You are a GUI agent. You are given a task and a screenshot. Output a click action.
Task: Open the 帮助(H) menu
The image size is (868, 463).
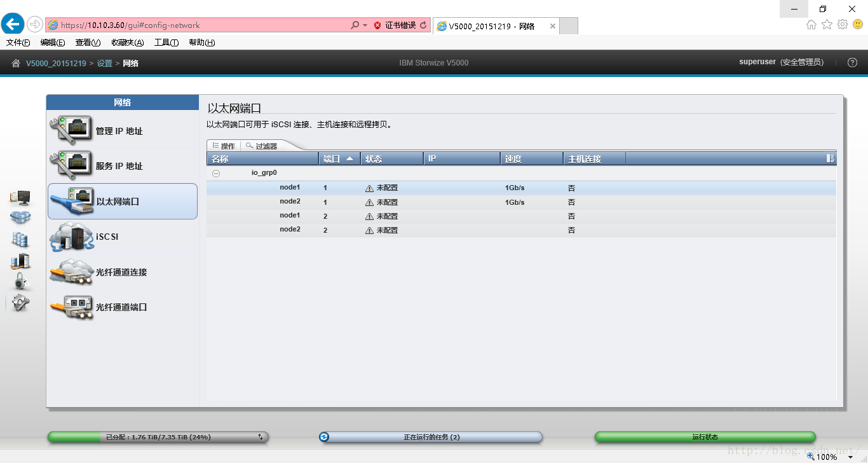pos(202,43)
